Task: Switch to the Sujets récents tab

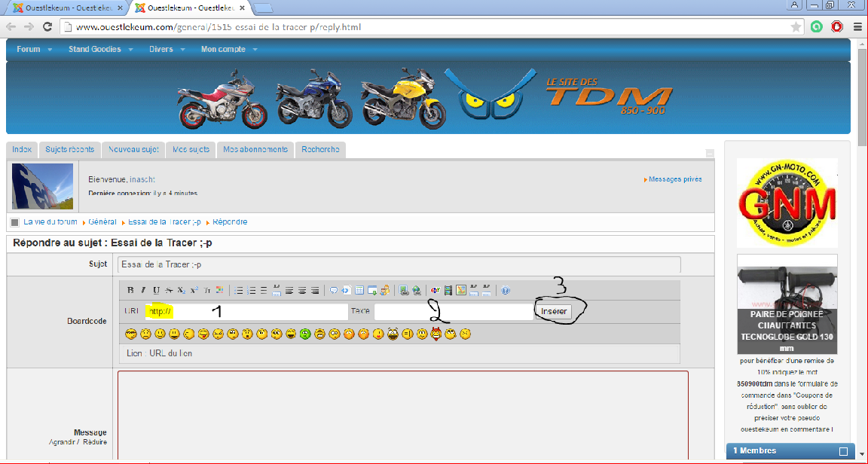Action: pyautogui.click(x=69, y=149)
